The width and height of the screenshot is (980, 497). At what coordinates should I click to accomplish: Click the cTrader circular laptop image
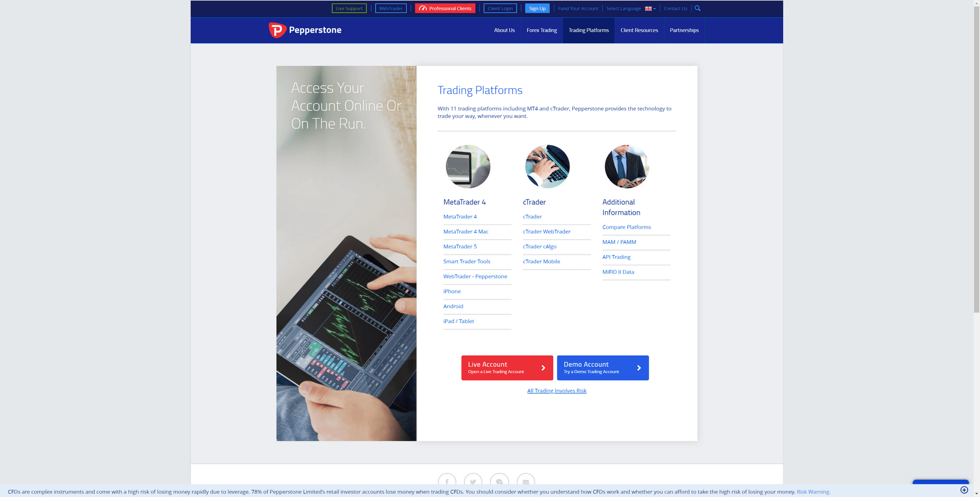(547, 166)
